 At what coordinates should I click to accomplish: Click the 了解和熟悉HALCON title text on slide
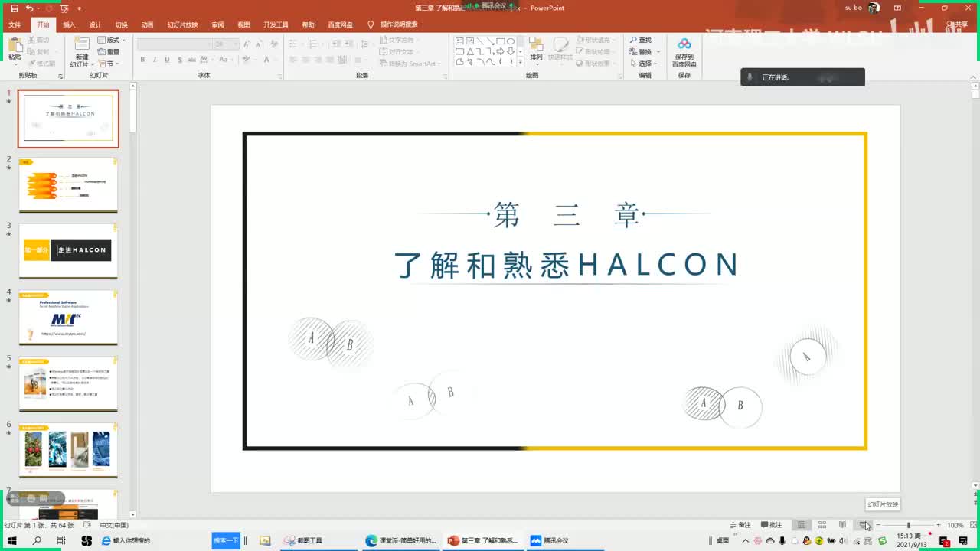567,265
